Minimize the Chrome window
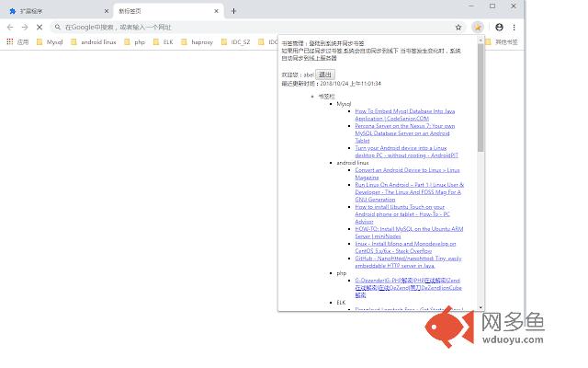Screen dimensions: 588x368 click(x=471, y=6)
